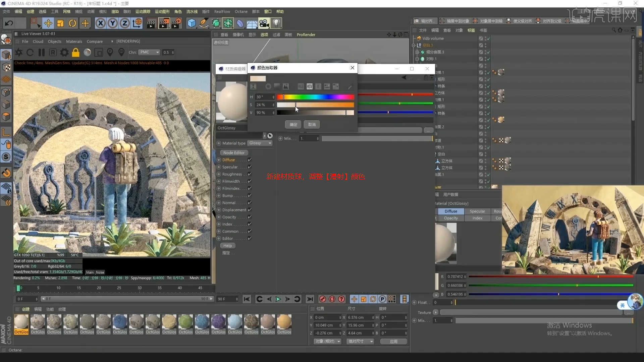Open the PMC channel dropdown

[x=149, y=52]
